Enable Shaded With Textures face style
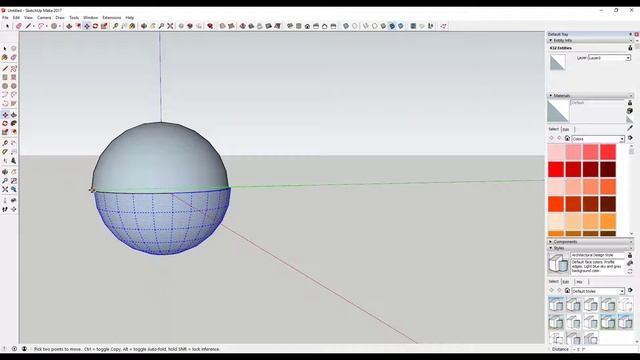Viewport: 640px width, 360px height. click(x=392, y=26)
